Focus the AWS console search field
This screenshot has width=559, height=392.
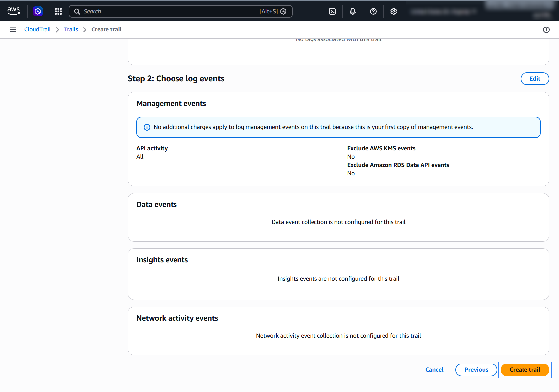coord(180,11)
